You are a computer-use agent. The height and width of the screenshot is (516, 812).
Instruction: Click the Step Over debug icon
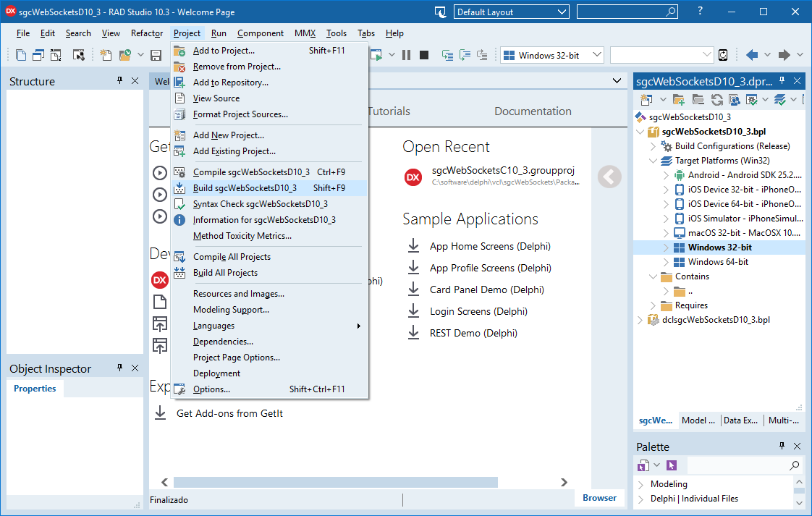pyautogui.click(x=465, y=55)
